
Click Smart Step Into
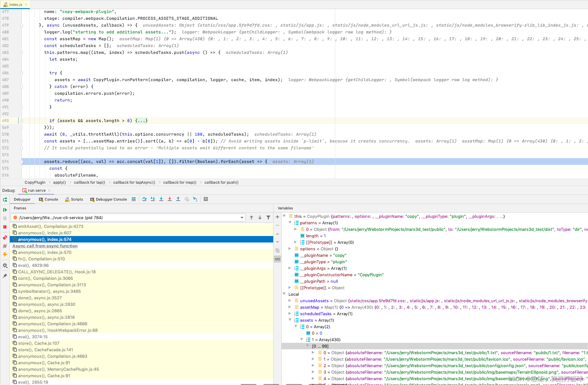point(153,199)
